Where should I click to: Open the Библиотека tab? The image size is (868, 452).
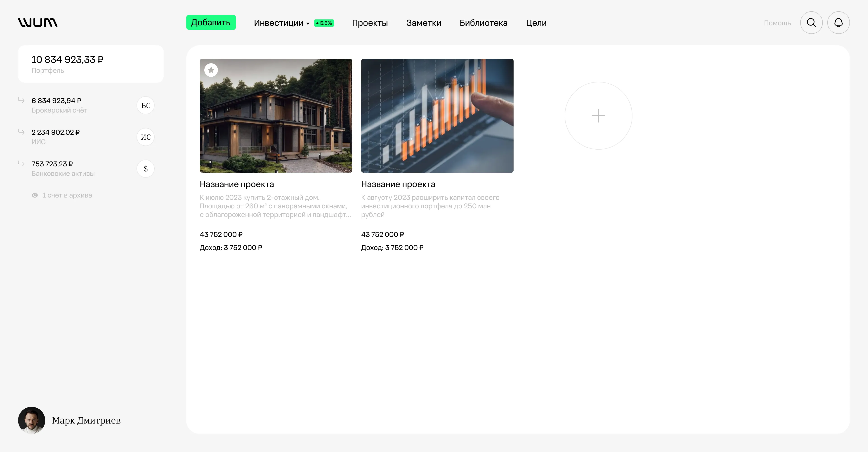484,23
